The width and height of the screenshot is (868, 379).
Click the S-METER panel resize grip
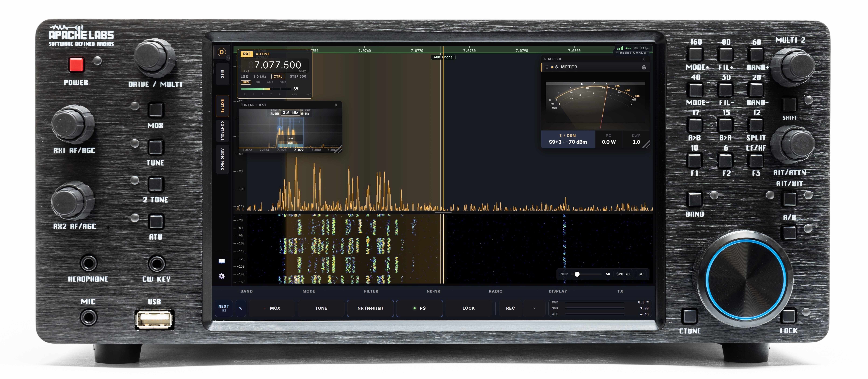coord(646,145)
